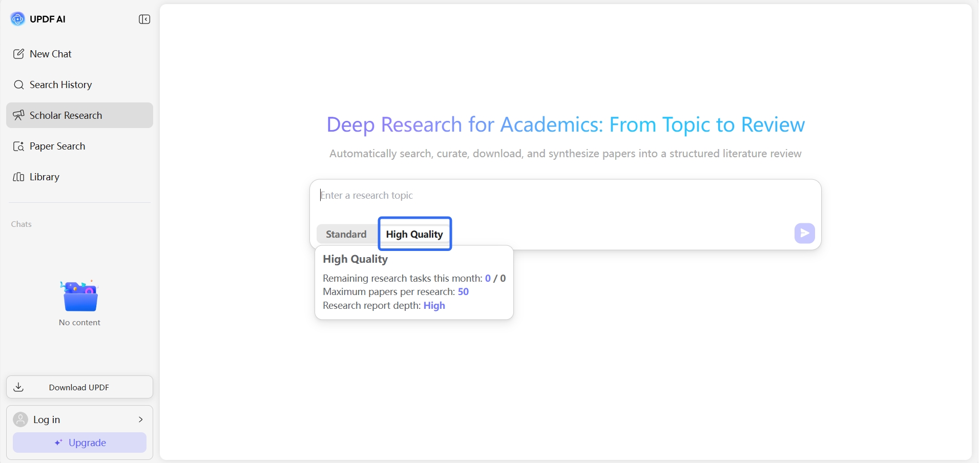This screenshot has height=463, width=980.
Task: Open New Chat
Action: point(79,54)
